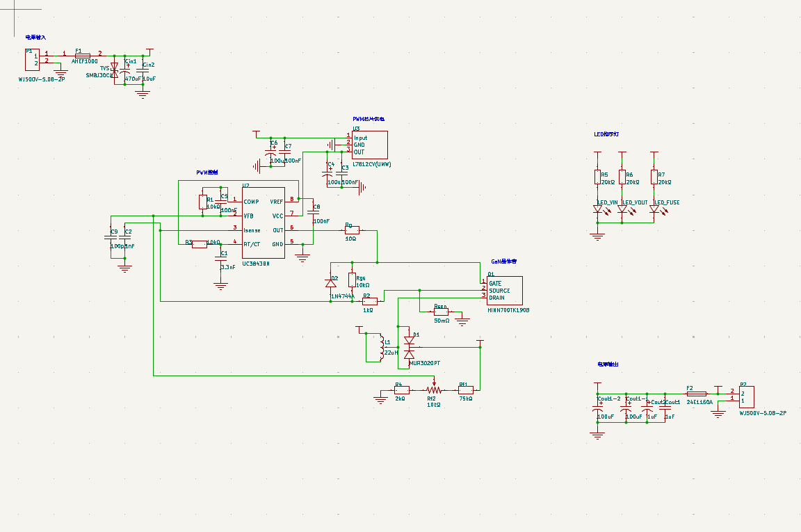801x532 pixels.
Task: Click the blue 'PWM' control section label
Action: click(207, 172)
